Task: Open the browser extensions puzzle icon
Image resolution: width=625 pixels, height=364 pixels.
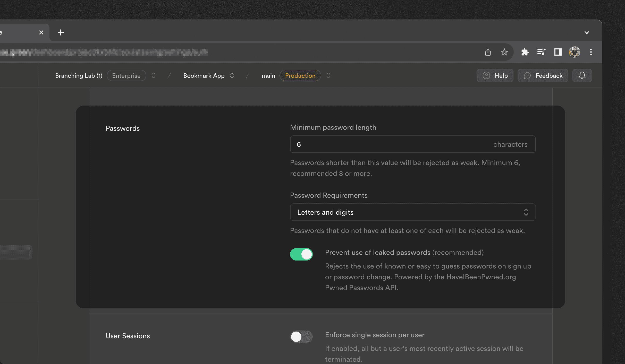Action: click(525, 52)
